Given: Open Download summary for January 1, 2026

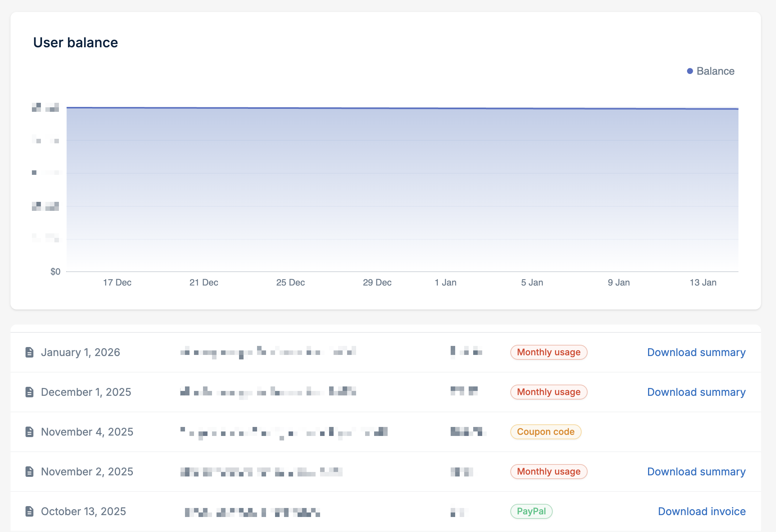Looking at the screenshot, I should pyautogui.click(x=696, y=352).
